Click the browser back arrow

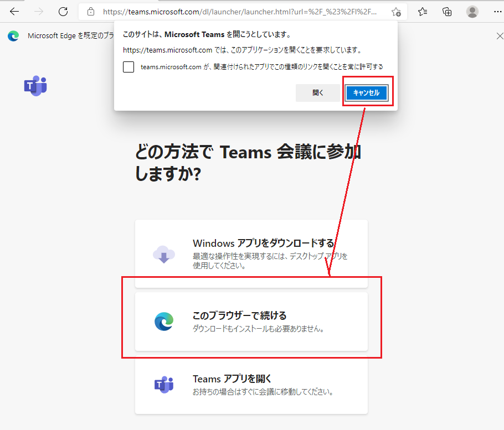[x=14, y=12]
